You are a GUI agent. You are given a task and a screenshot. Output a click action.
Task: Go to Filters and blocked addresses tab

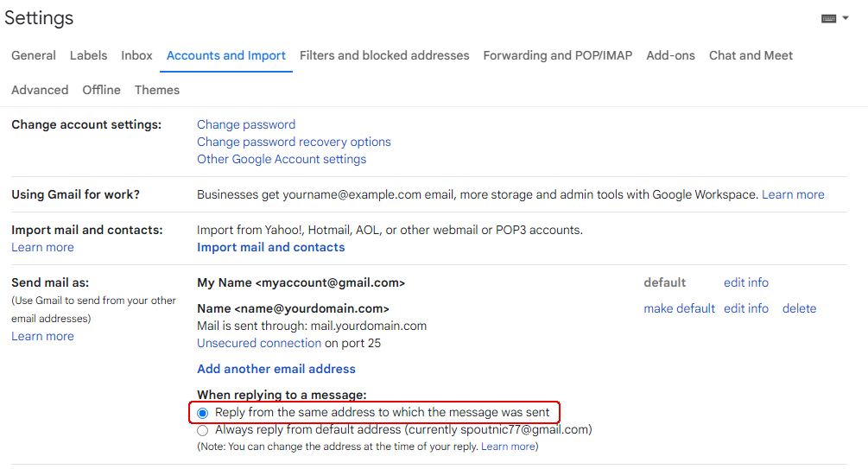(x=384, y=55)
